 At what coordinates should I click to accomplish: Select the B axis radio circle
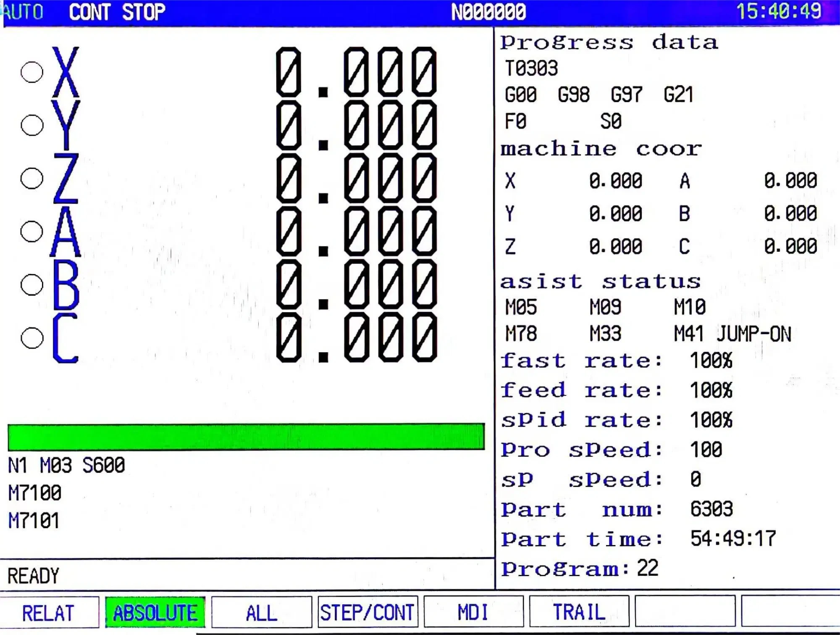[x=32, y=285]
